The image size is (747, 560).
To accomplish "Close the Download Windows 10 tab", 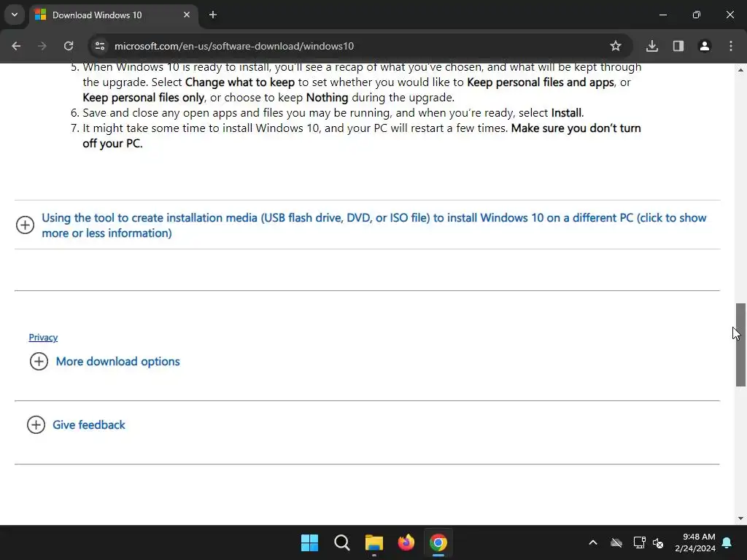I will click(187, 15).
